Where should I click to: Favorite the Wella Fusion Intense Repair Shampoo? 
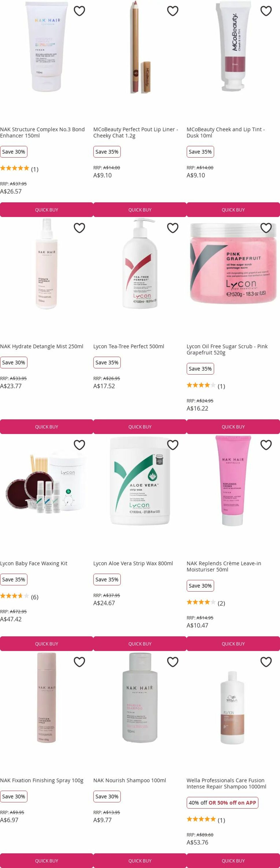pyautogui.click(x=266, y=662)
